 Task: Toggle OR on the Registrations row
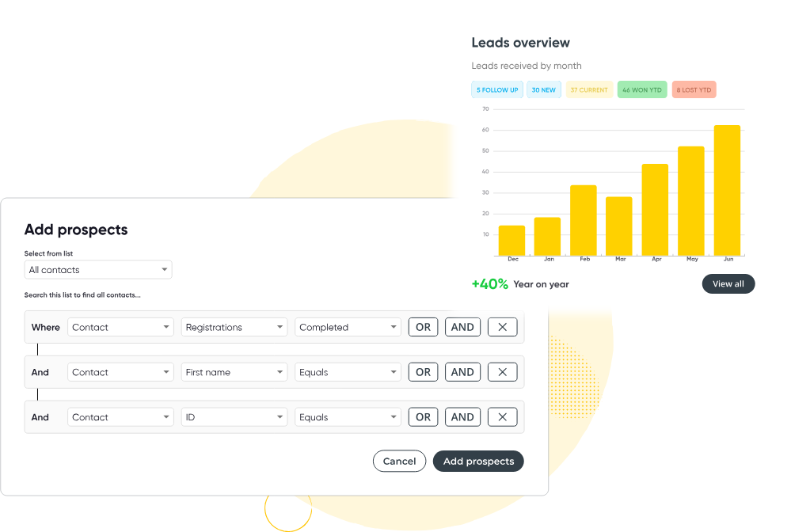click(x=424, y=327)
